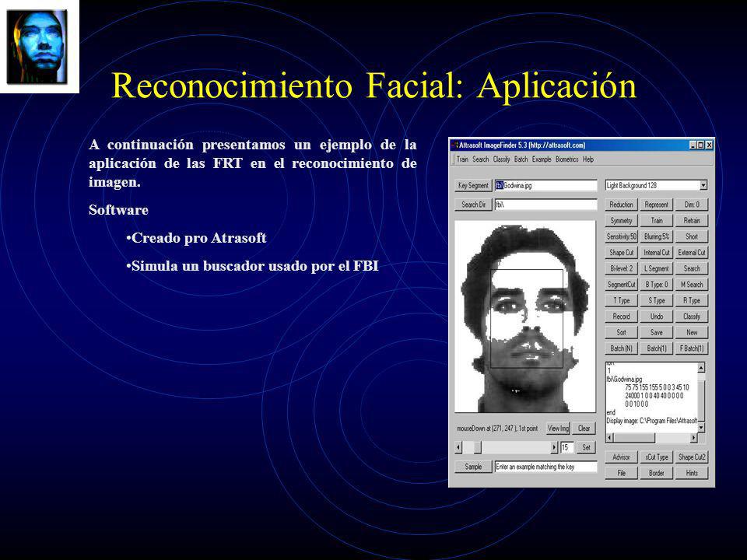Viewport: 747px width, 560px height.
Task: Click the F Batch(1) button
Action: [x=692, y=348]
